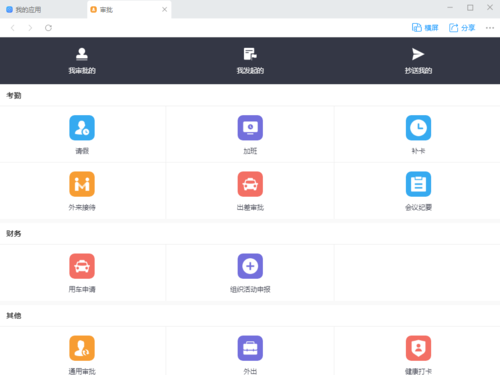Screen dimensions: 500x375
Task: Click the 用车申请 text label
Action: point(82,289)
